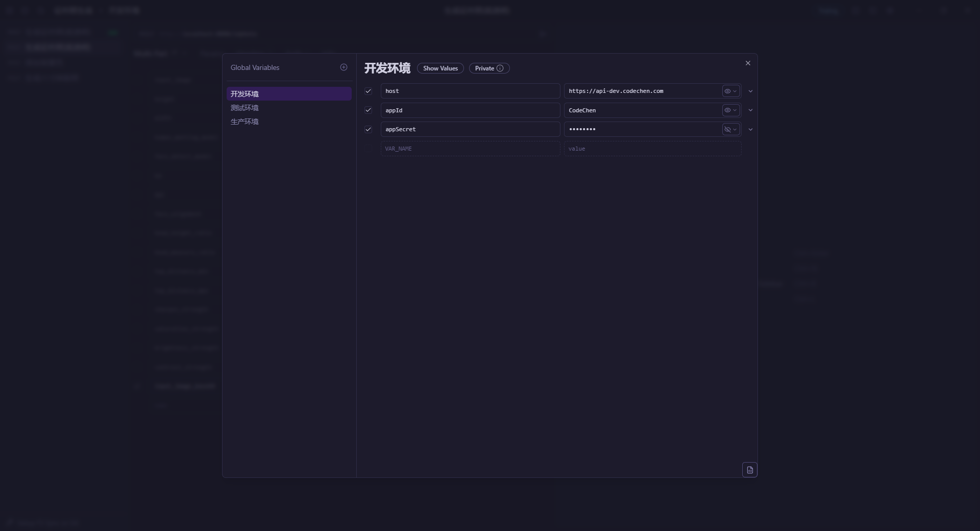Uncheck the host variable checkbox

pos(368,91)
